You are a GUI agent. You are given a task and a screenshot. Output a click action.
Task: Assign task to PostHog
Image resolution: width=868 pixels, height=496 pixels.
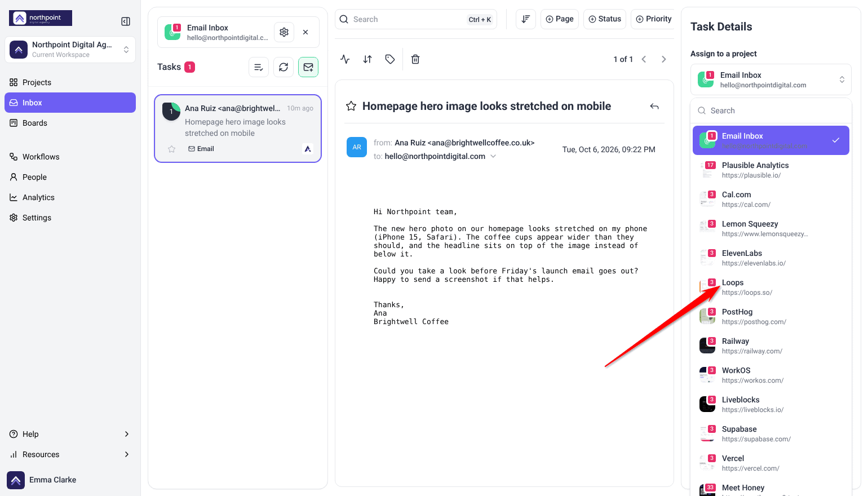[x=771, y=316]
